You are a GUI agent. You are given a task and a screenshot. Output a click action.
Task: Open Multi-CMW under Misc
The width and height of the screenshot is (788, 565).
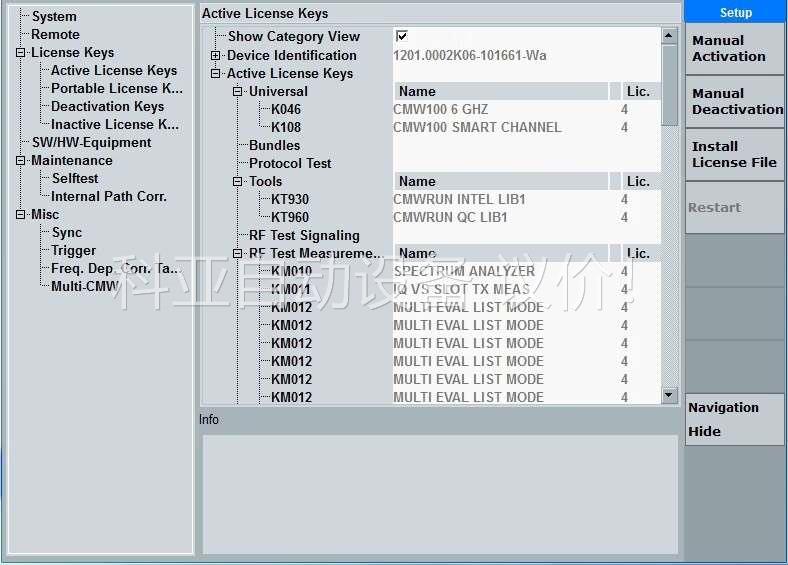84,287
